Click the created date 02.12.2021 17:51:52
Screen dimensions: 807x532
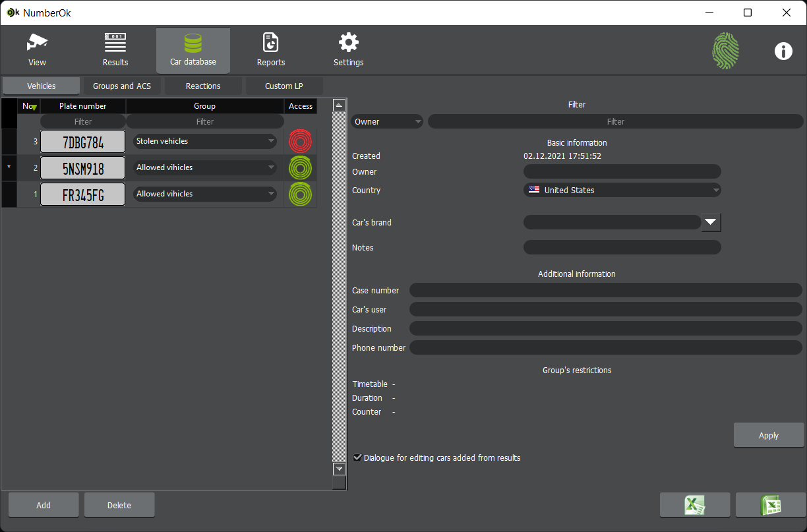point(562,156)
